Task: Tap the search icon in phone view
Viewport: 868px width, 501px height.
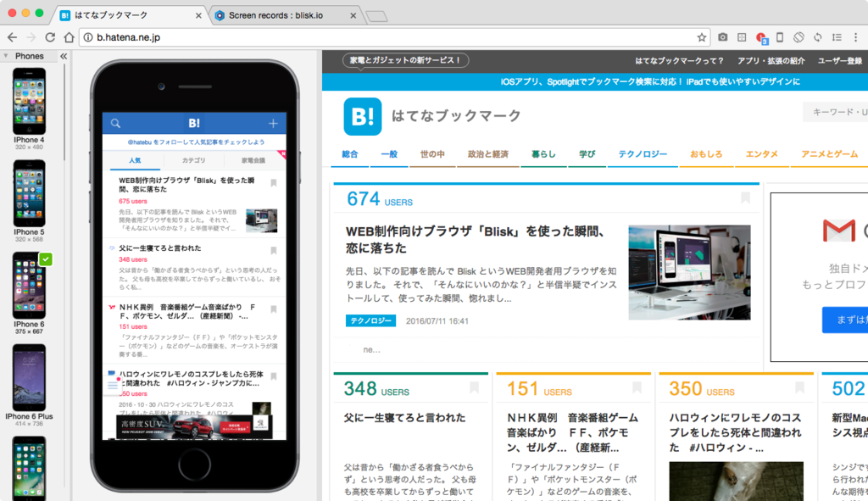Action: 115,123
